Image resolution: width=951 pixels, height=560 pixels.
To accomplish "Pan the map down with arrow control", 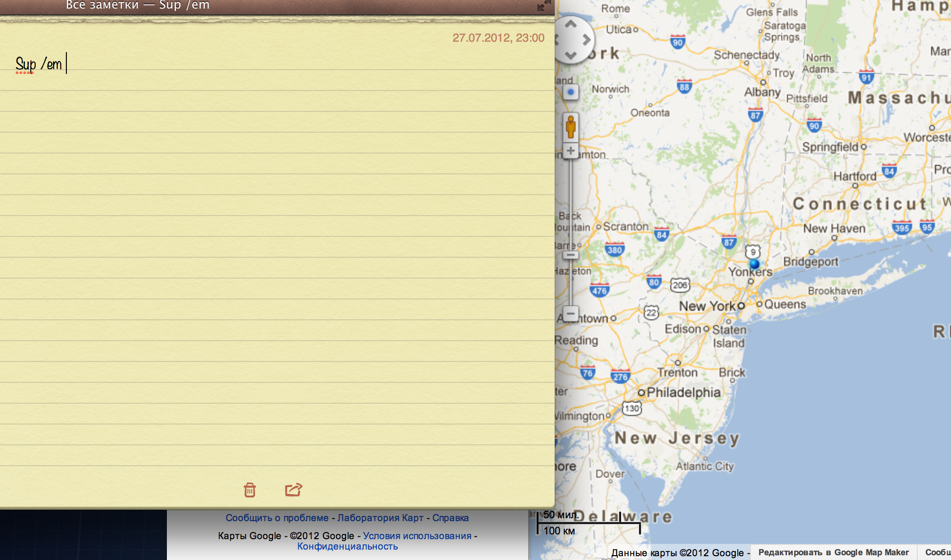I will pos(571,55).
